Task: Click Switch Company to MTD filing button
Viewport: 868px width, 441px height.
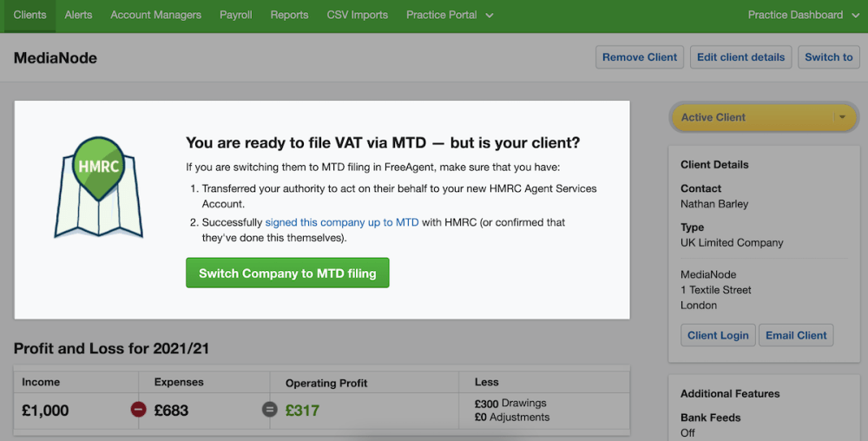Action: click(x=287, y=273)
